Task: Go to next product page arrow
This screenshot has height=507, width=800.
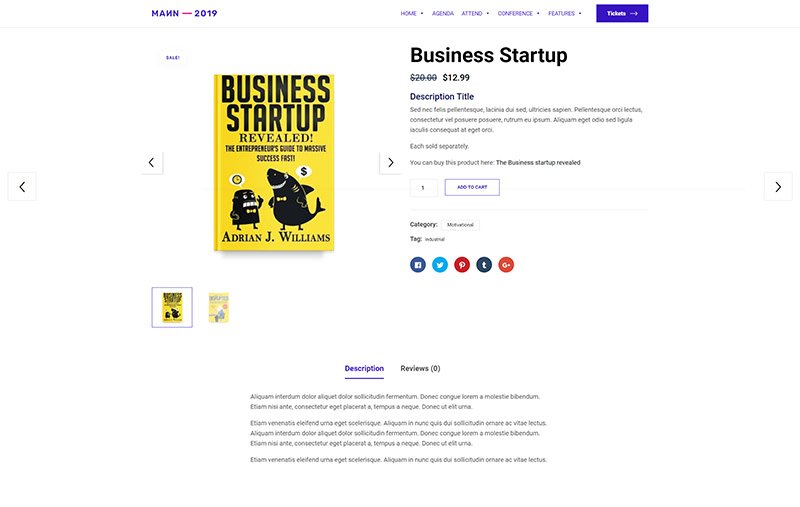Action: [x=778, y=187]
